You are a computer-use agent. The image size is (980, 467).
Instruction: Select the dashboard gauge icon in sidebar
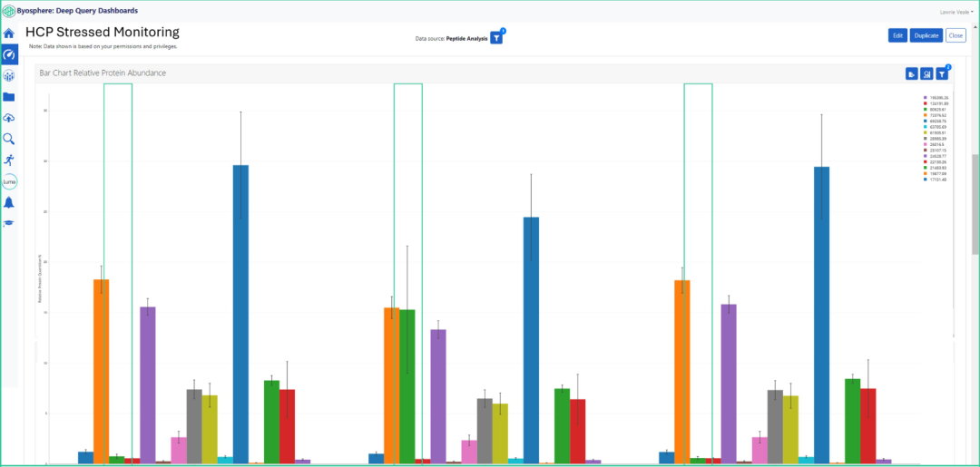click(x=9, y=54)
